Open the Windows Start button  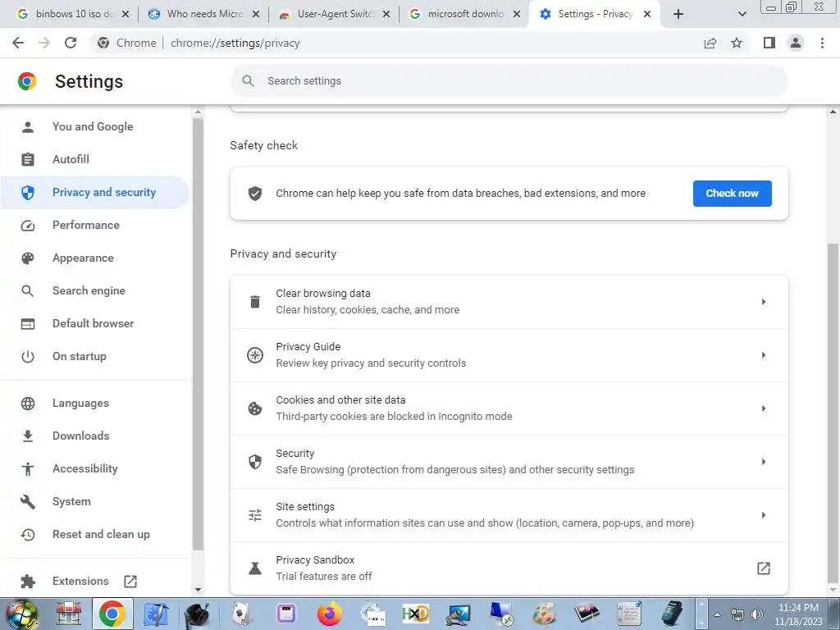pos(21,614)
